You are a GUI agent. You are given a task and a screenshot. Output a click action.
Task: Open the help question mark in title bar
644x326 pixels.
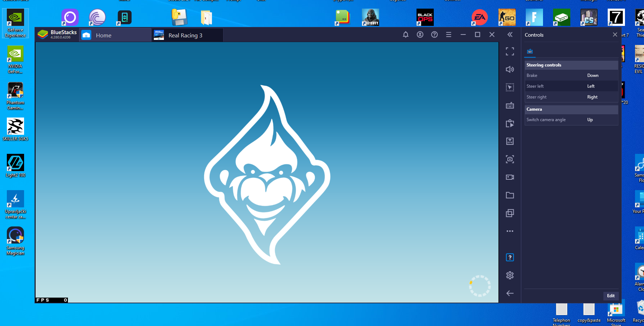(x=434, y=35)
